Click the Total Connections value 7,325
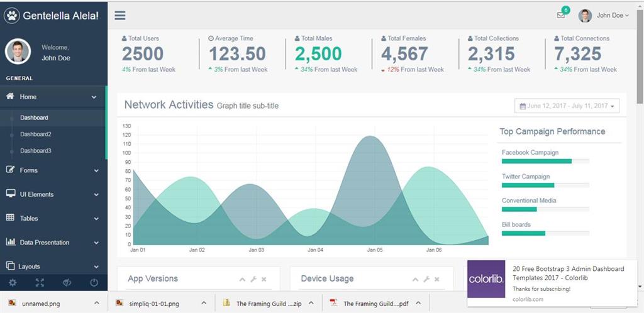The width and height of the screenshot is (644, 313). 578,54
